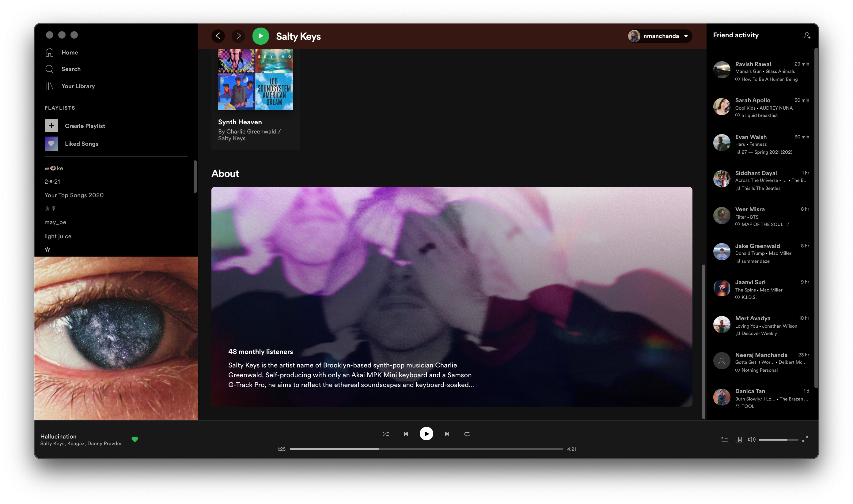Toggle shuffle playback
The width and height of the screenshot is (853, 504).
point(385,434)
